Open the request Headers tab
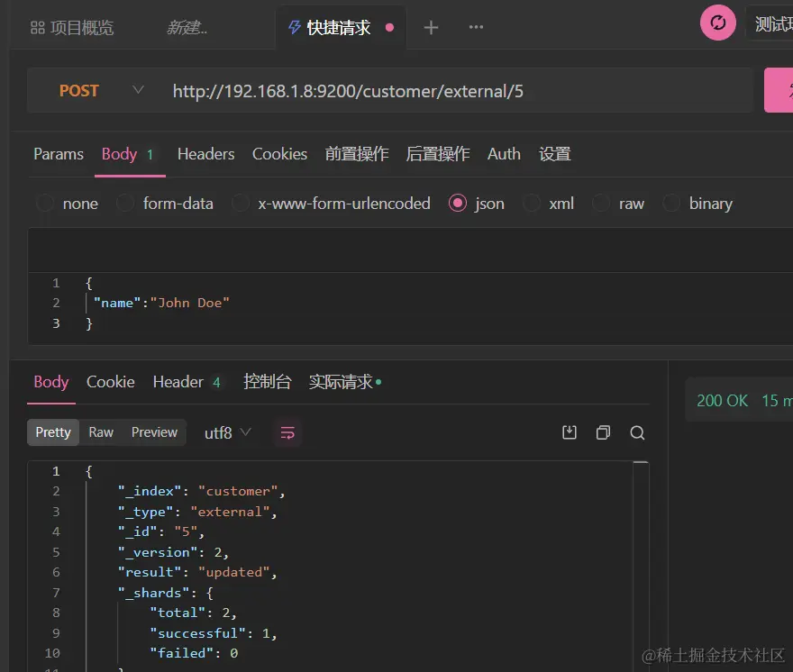This screenshot has width=793, height=672. [205, 154]
